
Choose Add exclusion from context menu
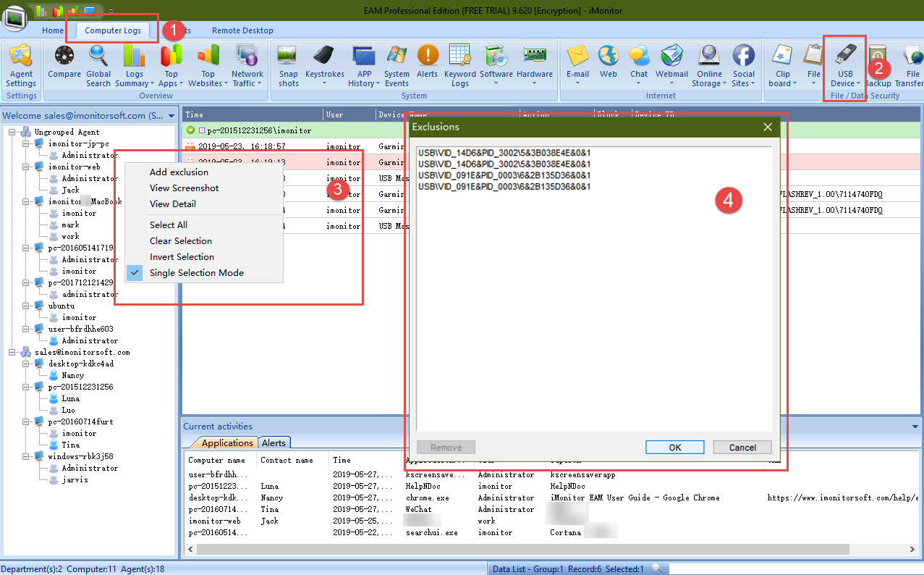203,172
